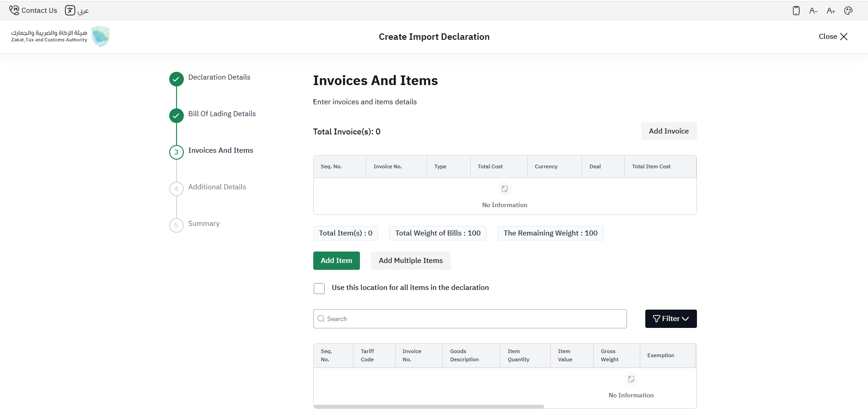
Task: Click Total Weight of Bills : 100 badge
Action: pos(438,233)
